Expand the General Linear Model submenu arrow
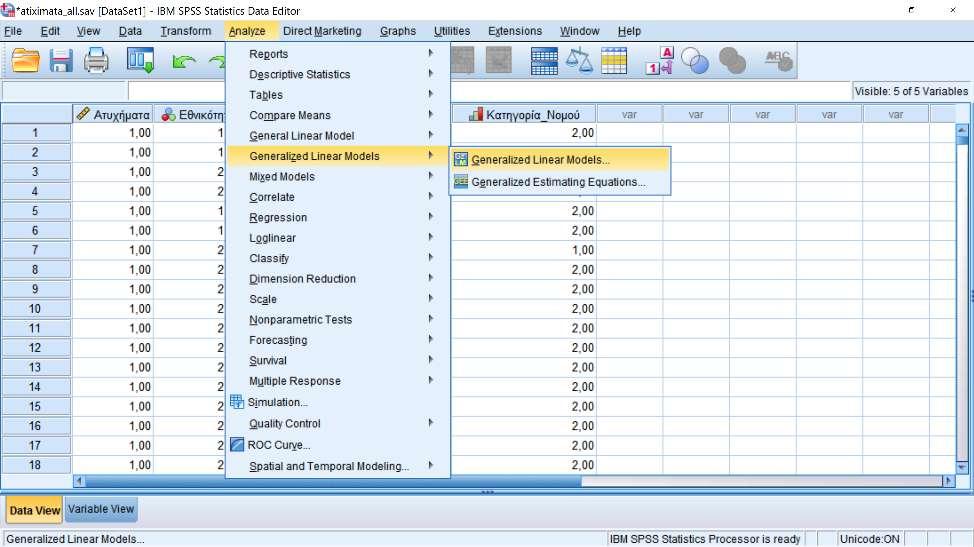Screen dimensions: 974x547 (430, 135)
